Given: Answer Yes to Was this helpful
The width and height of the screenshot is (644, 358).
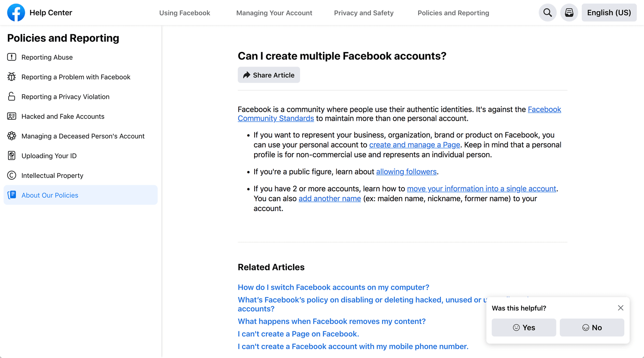Looking at the screenshot, I should tap(524, 327).
